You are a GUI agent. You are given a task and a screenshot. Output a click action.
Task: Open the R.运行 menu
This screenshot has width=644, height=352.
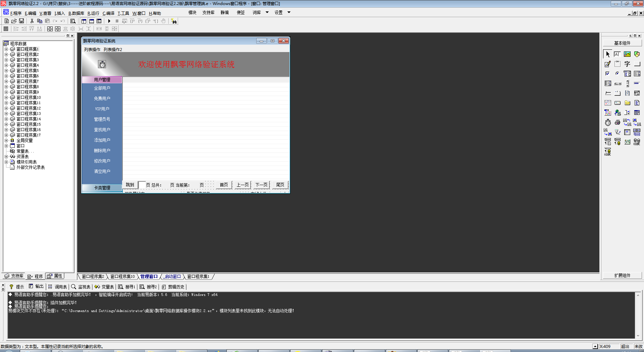(x=93, y=13)
